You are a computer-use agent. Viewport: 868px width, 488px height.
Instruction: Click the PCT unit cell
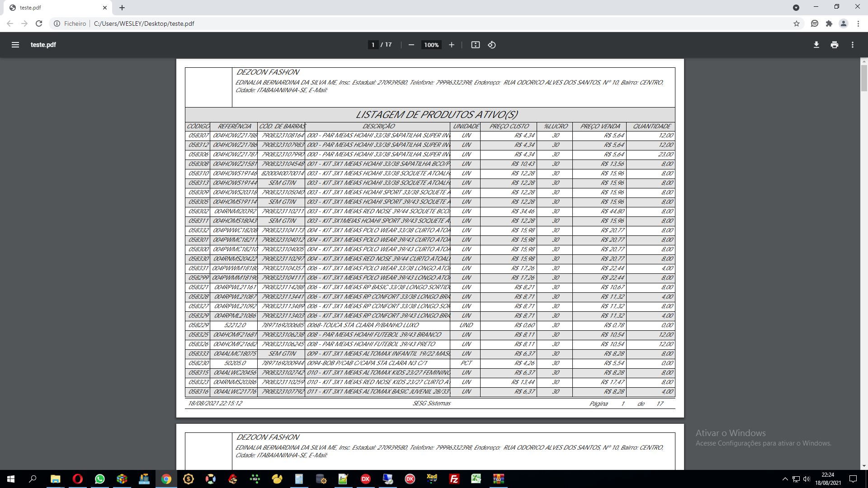[466, 363]
